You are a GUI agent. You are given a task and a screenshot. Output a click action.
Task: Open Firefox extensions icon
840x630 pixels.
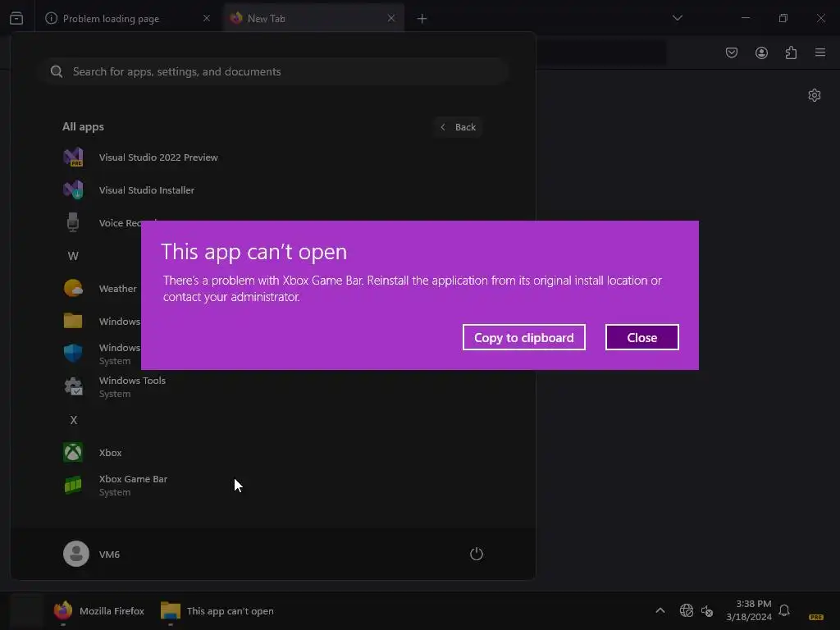[791, 52]
